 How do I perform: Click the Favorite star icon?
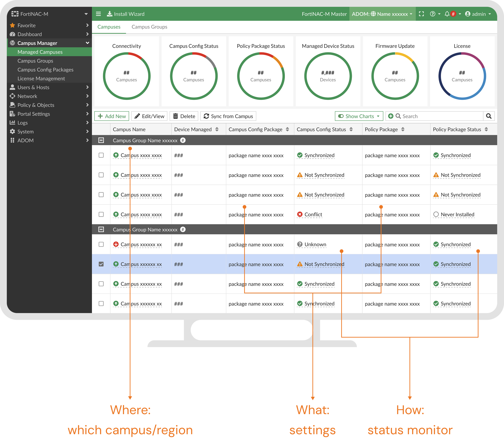click(x=13, y=25)
